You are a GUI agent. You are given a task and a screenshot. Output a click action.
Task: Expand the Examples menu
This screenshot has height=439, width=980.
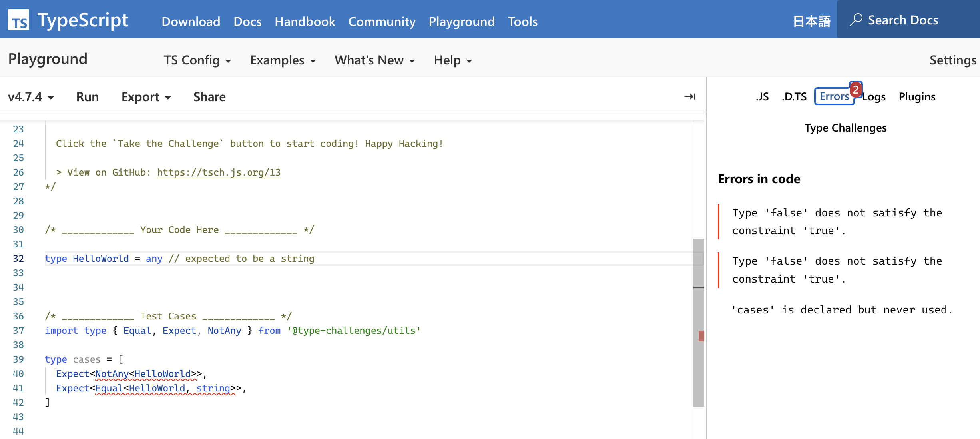pos(283,60)
